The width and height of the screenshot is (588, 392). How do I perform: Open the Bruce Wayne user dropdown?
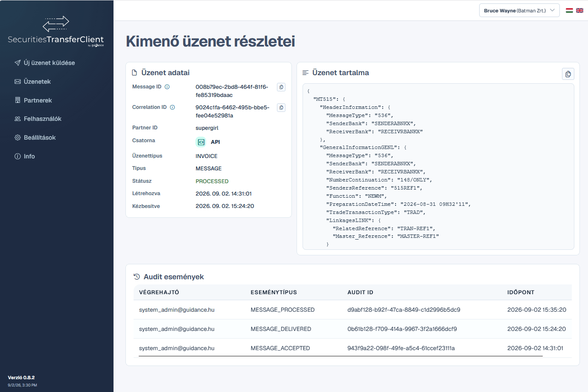coord(519,10)
